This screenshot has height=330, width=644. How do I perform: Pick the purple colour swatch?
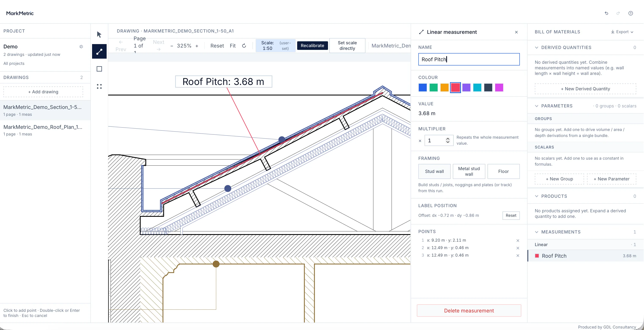click(466, 88)
